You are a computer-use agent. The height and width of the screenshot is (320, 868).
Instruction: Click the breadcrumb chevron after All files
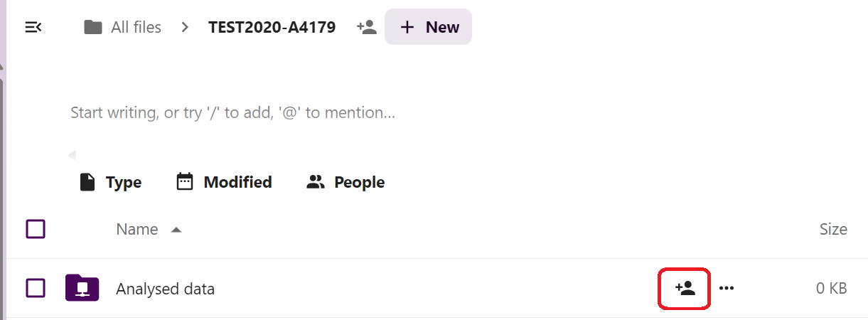[x=185, y=28]
